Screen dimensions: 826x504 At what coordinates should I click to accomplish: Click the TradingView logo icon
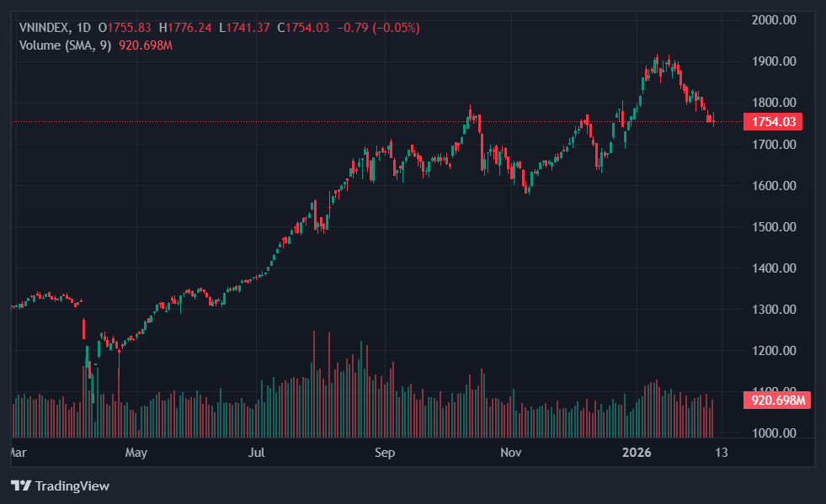point(21,486)
